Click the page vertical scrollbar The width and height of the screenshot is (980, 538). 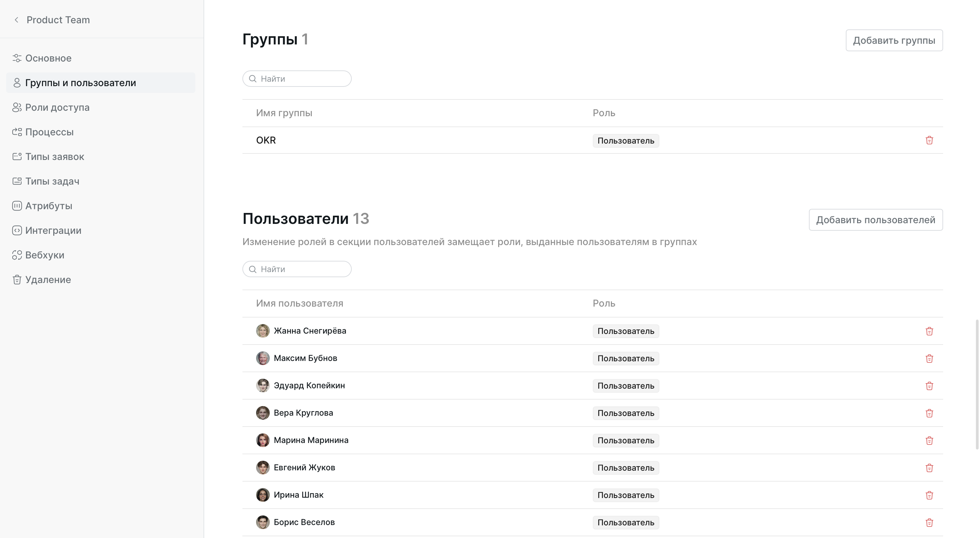[977, 385]
